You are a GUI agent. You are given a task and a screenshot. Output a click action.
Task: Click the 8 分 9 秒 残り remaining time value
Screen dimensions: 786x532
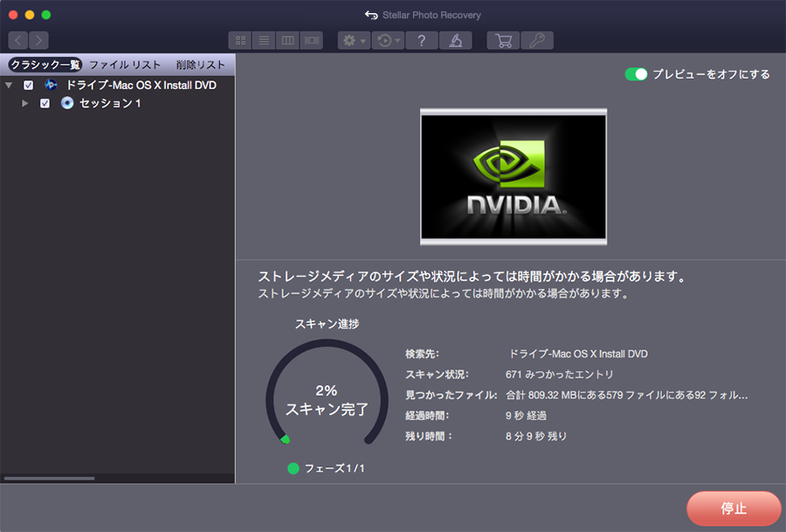[x=536, y=436]
